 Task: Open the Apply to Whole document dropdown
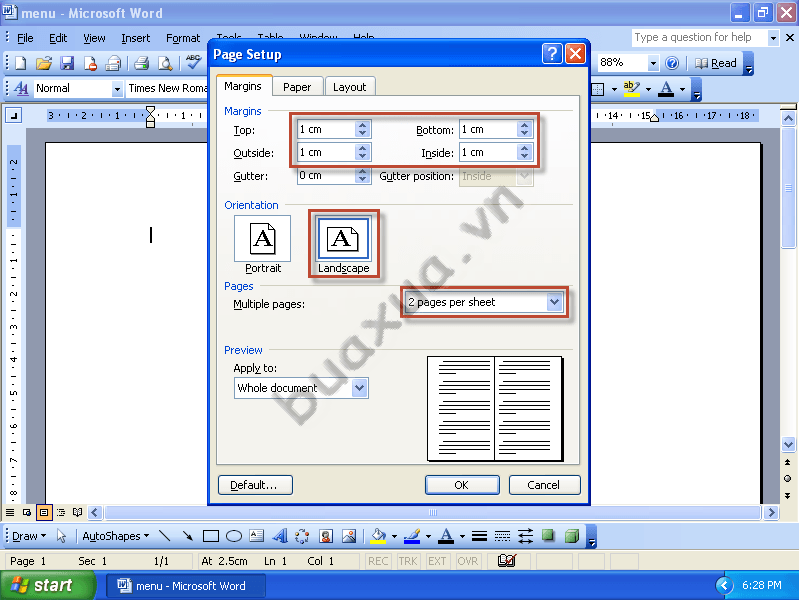(x=359, y=388)
